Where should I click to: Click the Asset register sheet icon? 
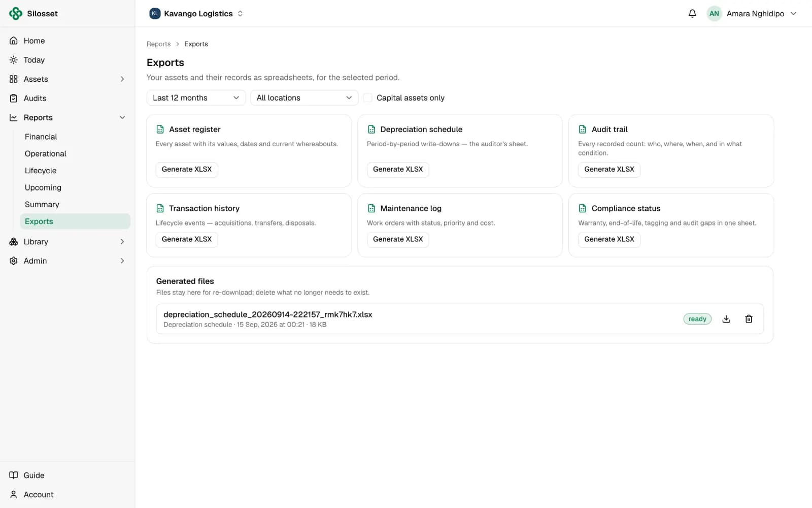pos(160,130)
